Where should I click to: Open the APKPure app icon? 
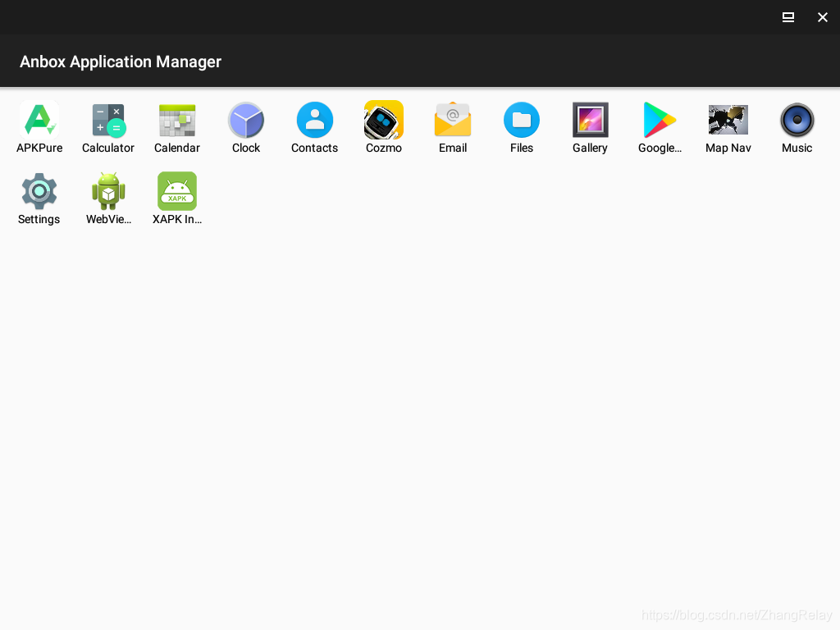(x=39, y=120)
